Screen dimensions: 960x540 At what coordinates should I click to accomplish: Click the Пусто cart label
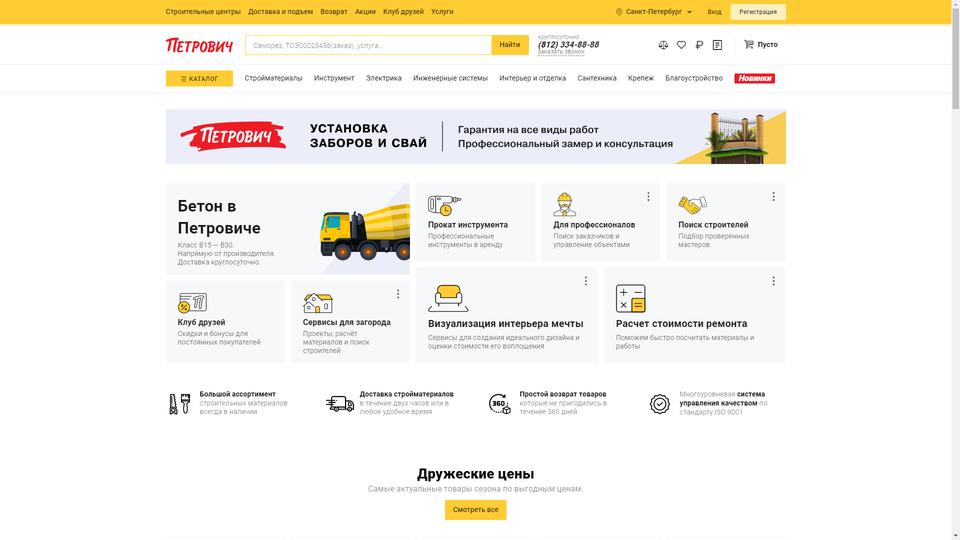[x=767, y=44]
